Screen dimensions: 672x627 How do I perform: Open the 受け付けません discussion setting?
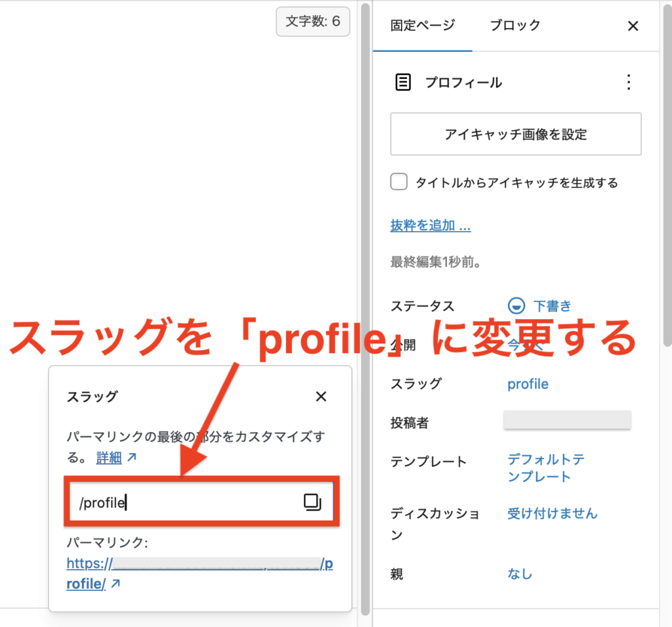click(552, 513)
